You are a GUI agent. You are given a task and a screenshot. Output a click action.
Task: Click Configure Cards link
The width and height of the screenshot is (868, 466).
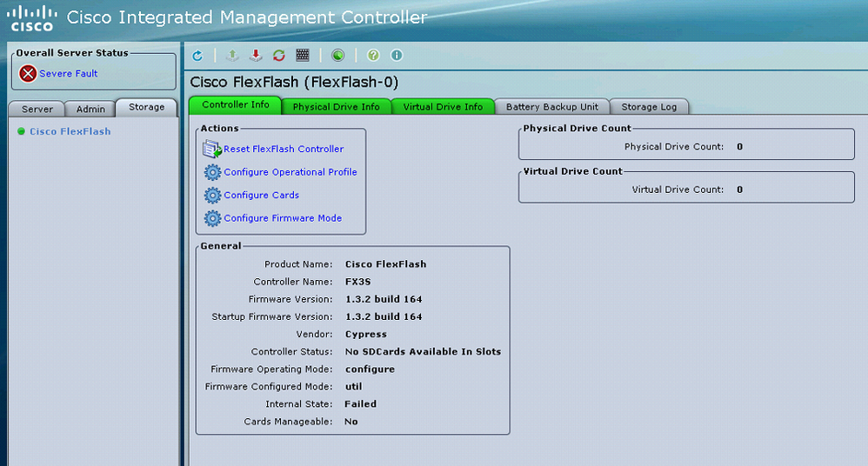tap(261, 196)
